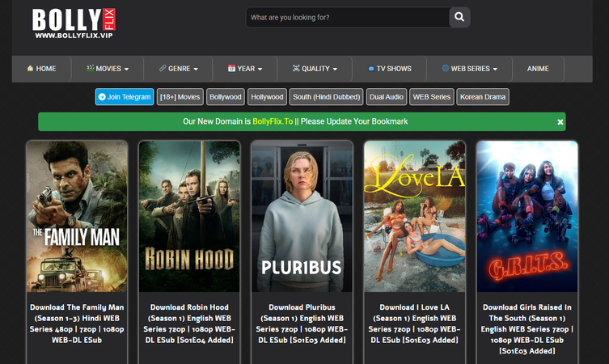The height and width of the screenshot is (364, 609).
Task: Open The Family Man poster
Action: (77, 217)
